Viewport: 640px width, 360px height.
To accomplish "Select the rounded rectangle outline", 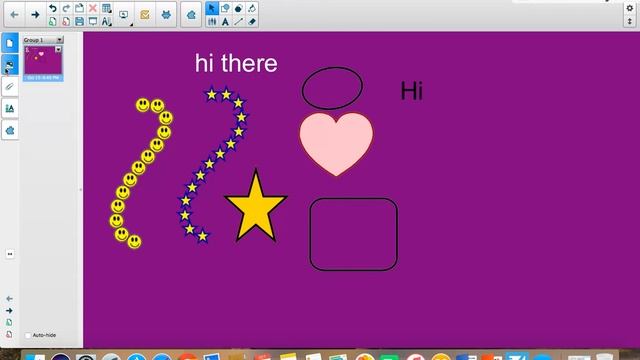I will pyautogui.click(x=353, y=234).
